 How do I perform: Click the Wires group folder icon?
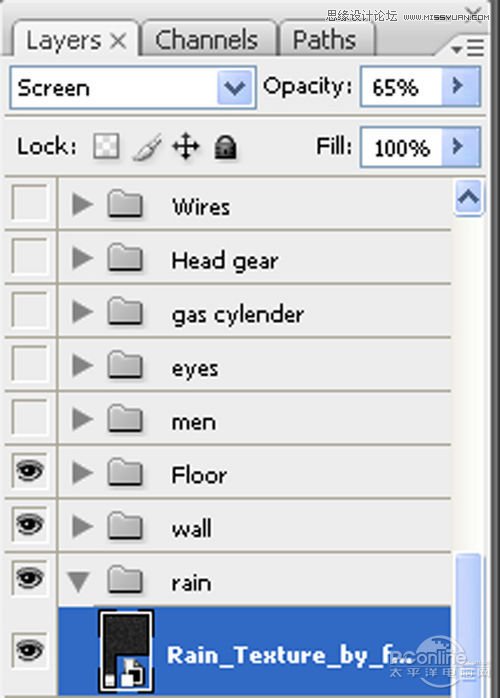tap(125, 204)
